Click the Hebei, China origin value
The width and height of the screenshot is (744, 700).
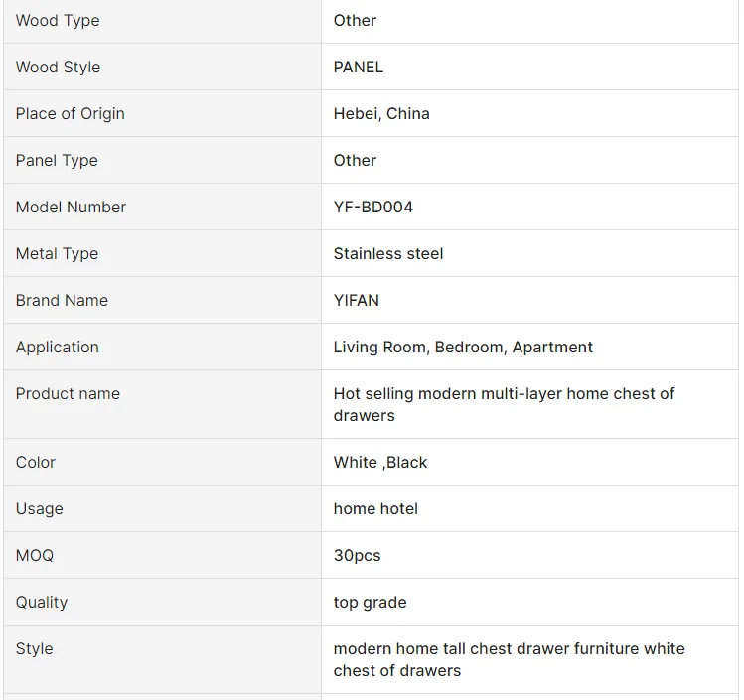(x=381, y=114)
